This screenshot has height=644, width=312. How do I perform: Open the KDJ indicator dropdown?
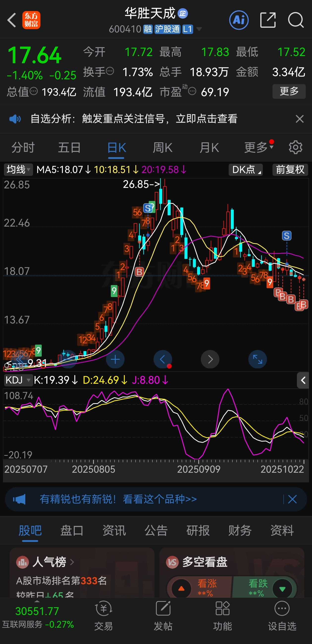click(x=18, y=380)
